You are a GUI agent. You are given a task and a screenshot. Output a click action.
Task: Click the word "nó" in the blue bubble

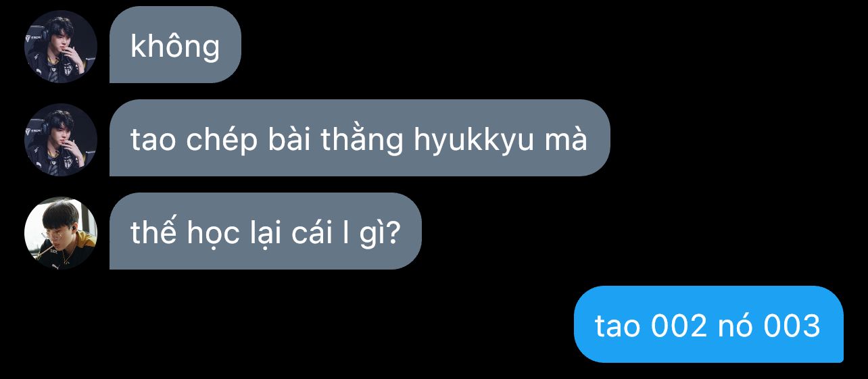coord(736,326)
